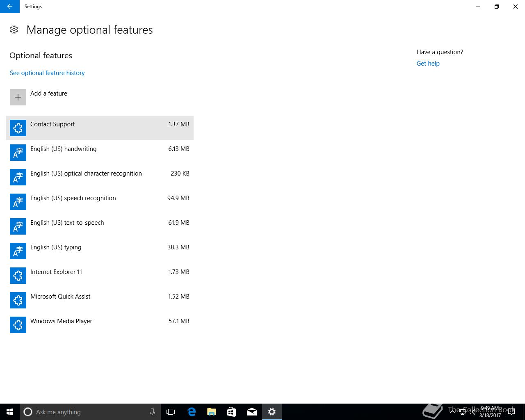Open File Explorer from the taskbar
This screenshot has height=420, width=525.
[212, 412]
